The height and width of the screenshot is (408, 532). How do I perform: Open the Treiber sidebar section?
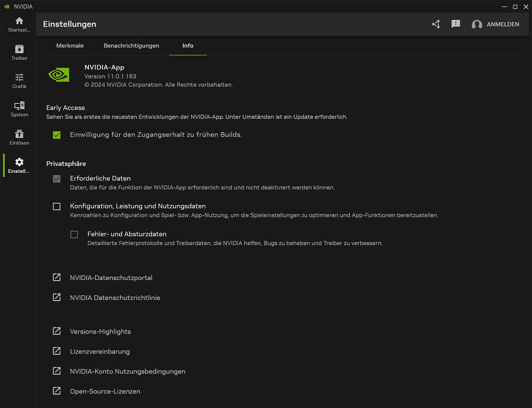pos(19,53)
